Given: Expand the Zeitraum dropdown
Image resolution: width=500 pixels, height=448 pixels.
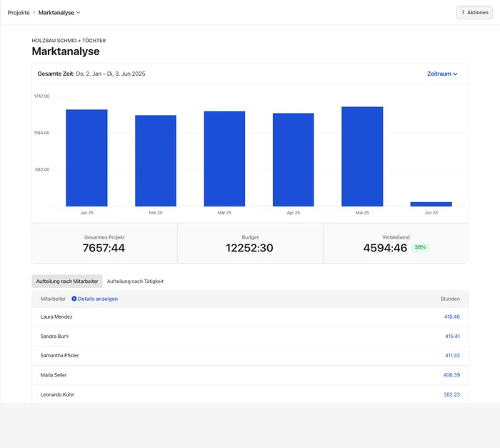Looking at the screenshot, I should [442, 74].
